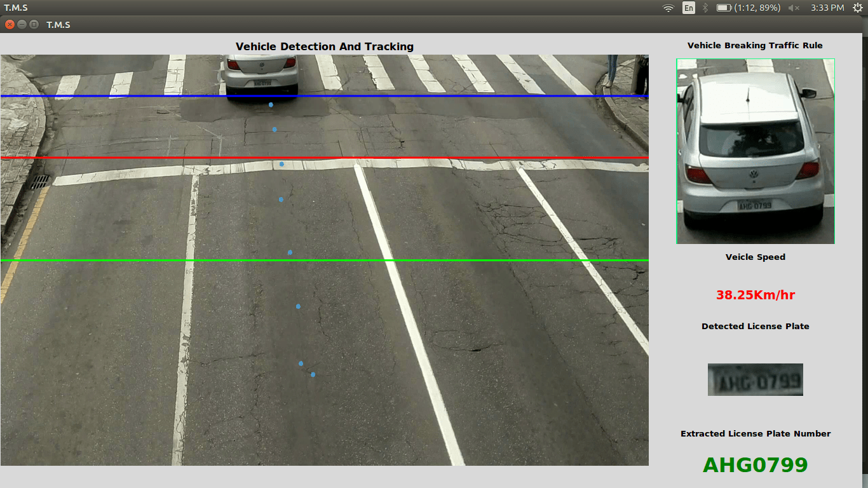Screen dimensions: 868x488
Task: Click the battery indicator icon
Action: [724, 8]
